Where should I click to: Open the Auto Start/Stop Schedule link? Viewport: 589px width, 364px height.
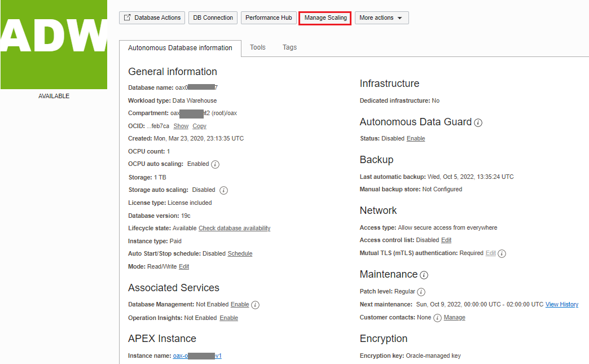tap(240, 253)
